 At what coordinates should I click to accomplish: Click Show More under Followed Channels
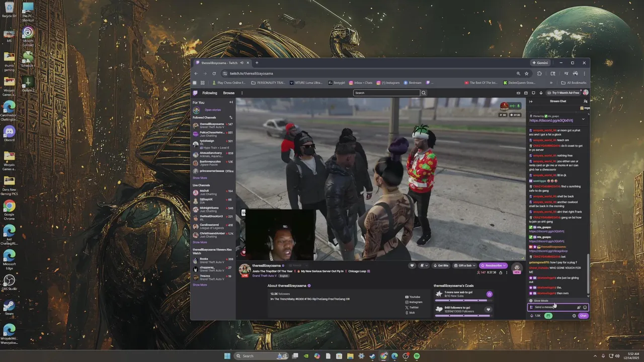[x=200, y=178]
